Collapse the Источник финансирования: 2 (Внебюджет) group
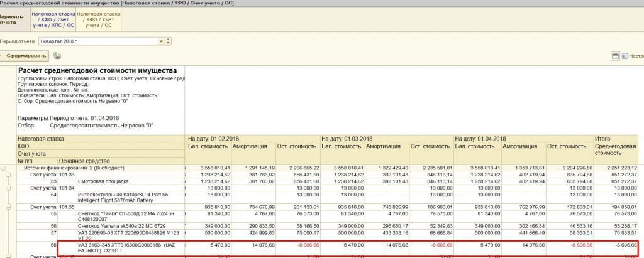The height and width of the screenshot is (258, 644). tap(4, 168)
